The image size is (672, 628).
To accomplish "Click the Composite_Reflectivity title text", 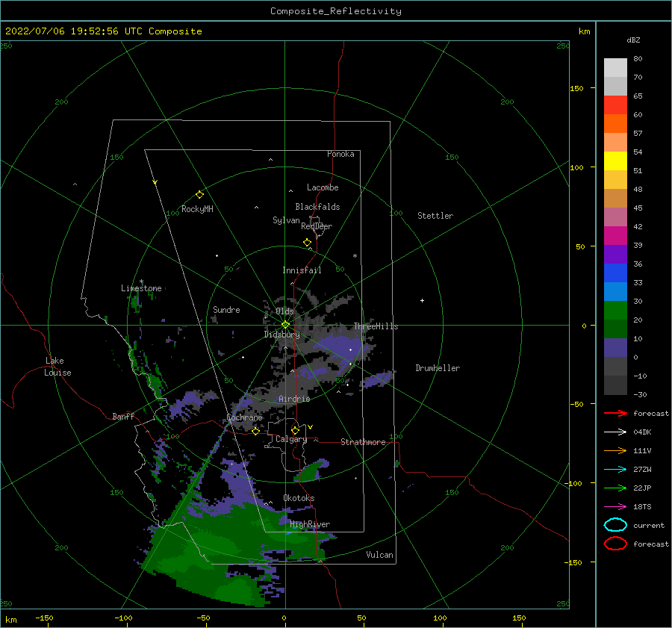I will coord(335,11).
